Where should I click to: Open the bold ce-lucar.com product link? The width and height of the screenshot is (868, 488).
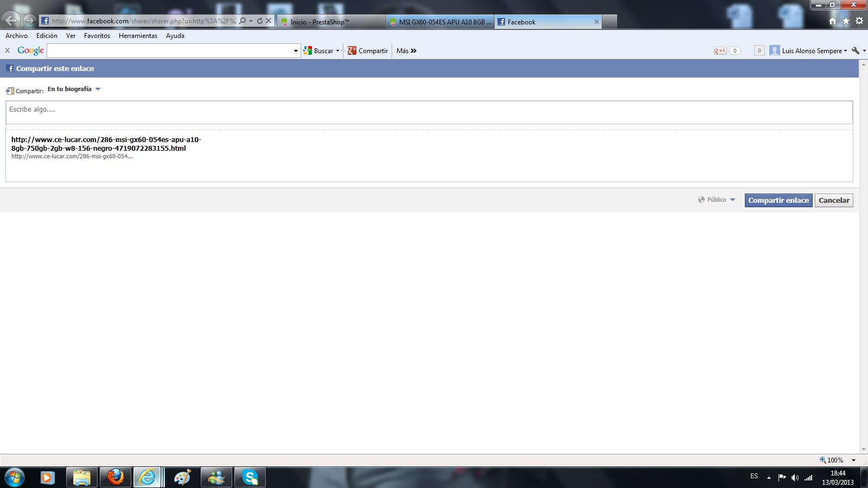click(x=106, y=144)
